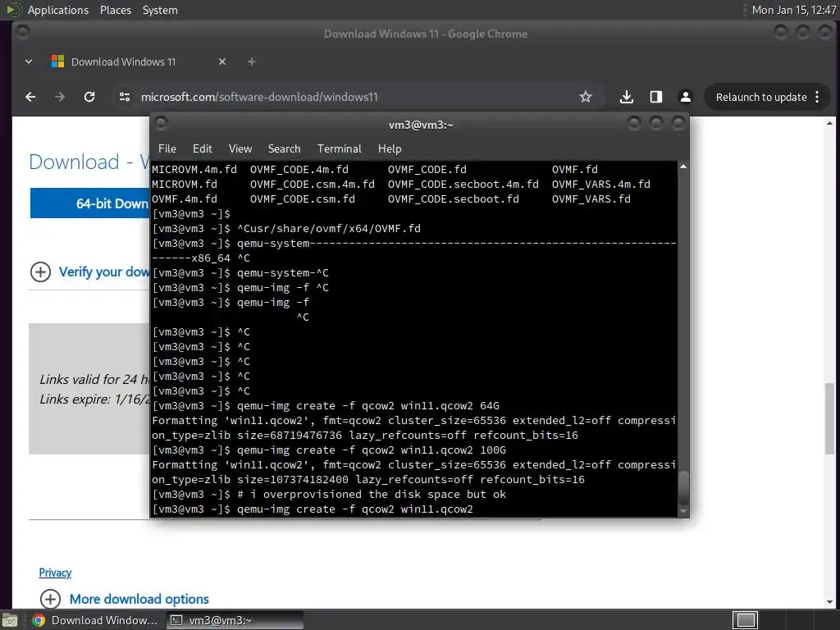Close the Download Windows 11 tab
840x630 pixels.
[x=222, y=62]
